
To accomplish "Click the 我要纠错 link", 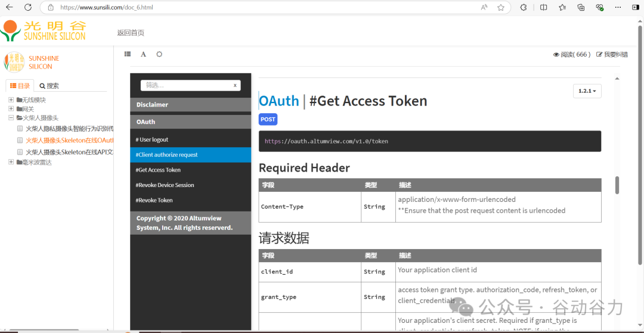I will coord(612,54).
